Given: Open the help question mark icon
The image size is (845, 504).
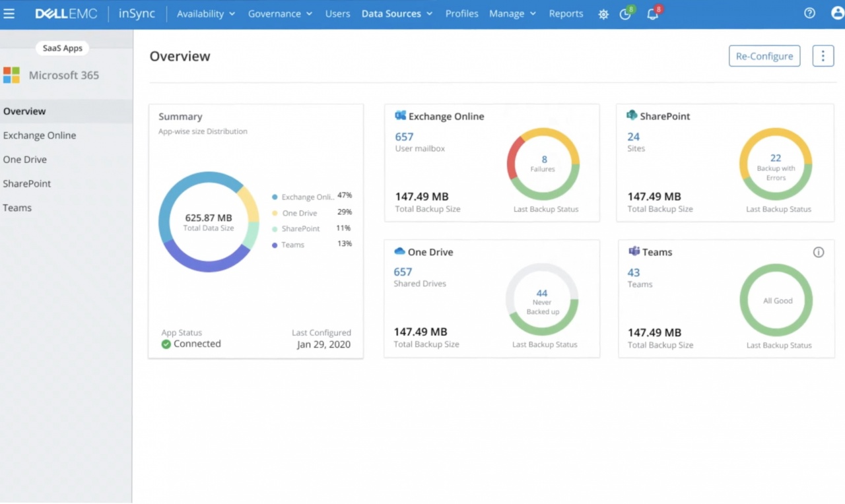Looking at the screenshot, I should pos(809,13).
